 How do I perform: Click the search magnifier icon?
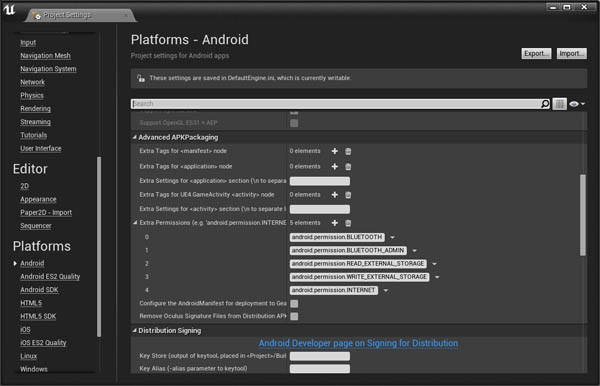pos(545,104)
